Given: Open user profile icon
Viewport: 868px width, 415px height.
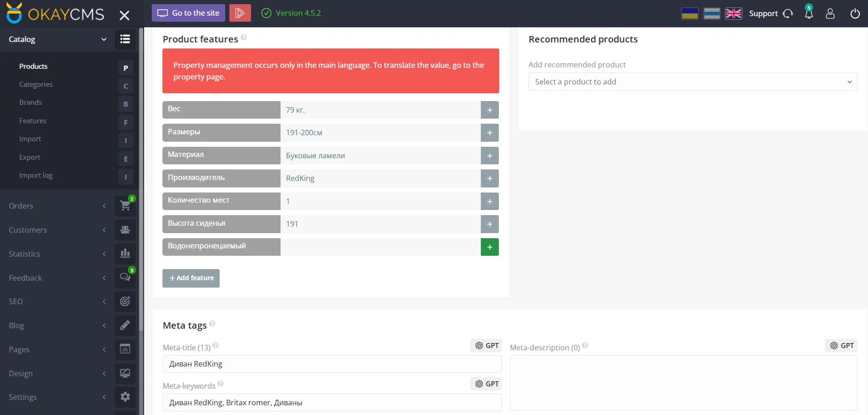Looking at the screenshot, I should point(830,13).
